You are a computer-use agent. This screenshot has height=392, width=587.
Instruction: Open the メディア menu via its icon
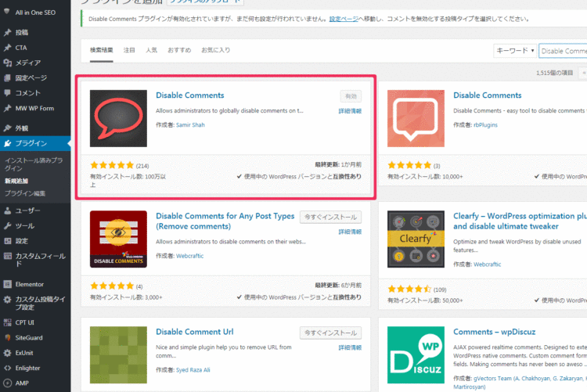(7, 63)
